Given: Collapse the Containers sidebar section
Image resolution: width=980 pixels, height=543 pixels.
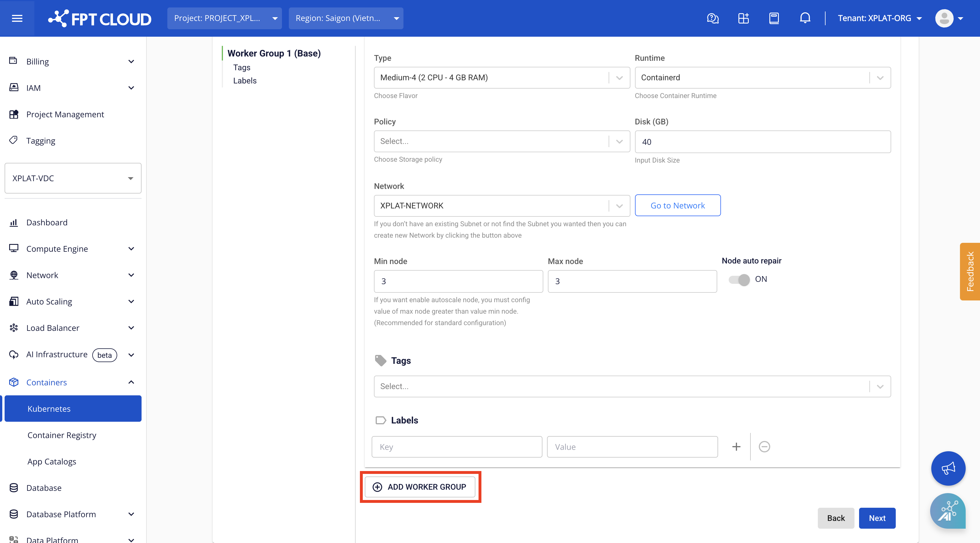Looking at the screenshot, I should coord(131,382).
